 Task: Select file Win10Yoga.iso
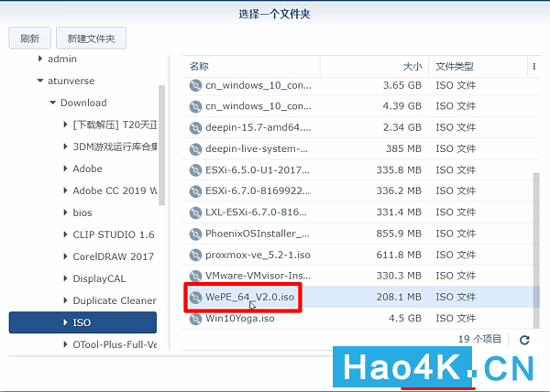coord(240,319)
